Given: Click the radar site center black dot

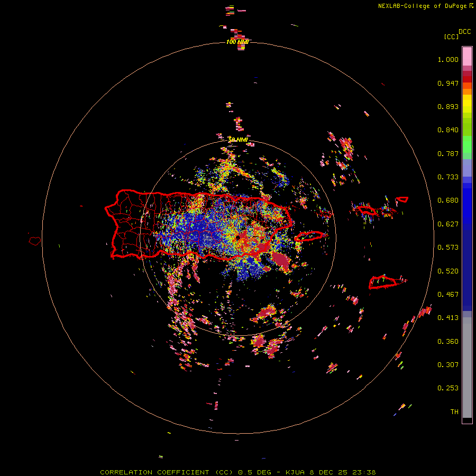Looking at the screenshot, I should (238, 236).
